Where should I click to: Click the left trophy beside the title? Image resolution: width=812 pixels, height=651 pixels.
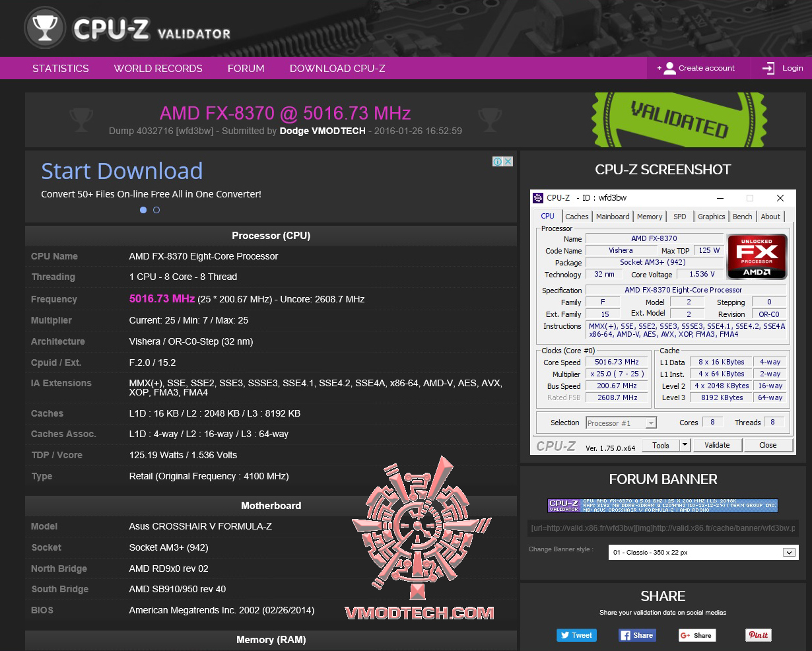click(x=81, y=120)
